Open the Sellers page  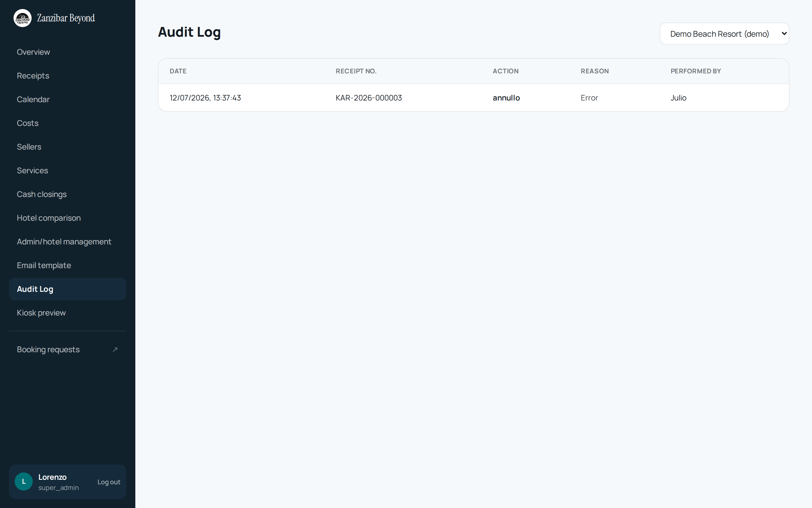[x=67, y=147]
